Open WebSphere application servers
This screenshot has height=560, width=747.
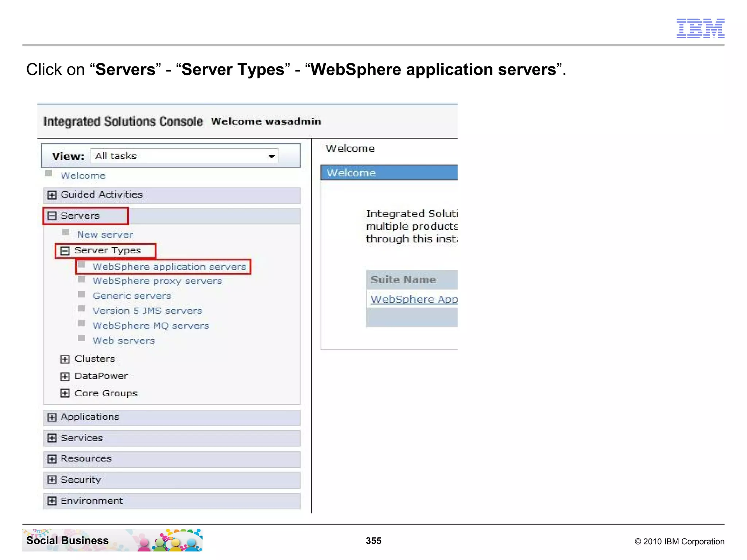[170, 267]
